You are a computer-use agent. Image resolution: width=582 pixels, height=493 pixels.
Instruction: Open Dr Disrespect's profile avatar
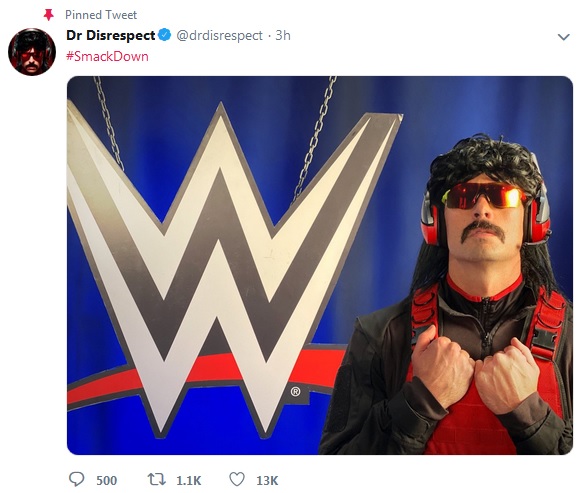[x=32, y=52]
